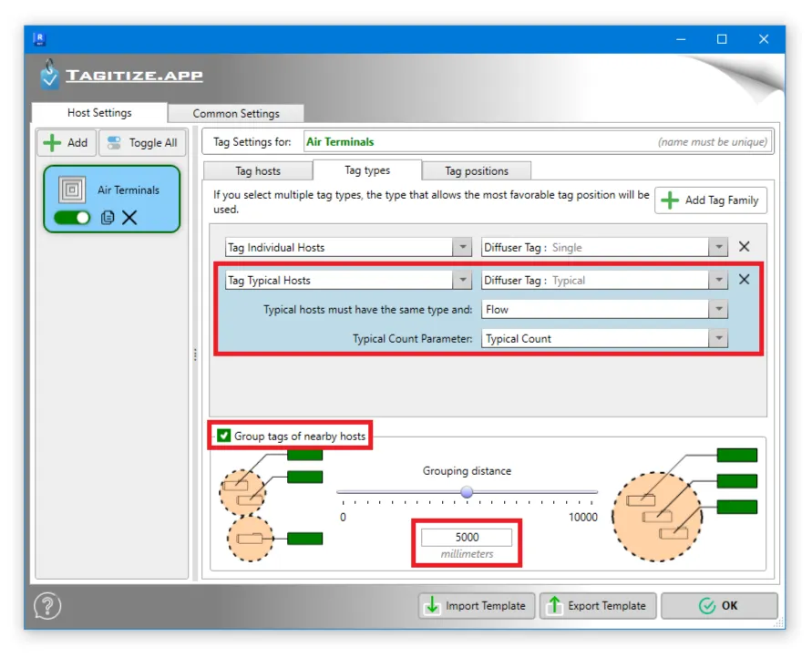
Task: Duplicate the Air Terminals host setting
Action: click(108, 218)
